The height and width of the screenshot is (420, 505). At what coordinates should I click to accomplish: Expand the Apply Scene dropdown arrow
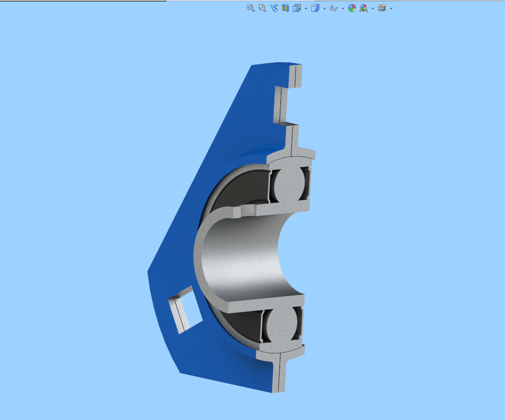[373, 8]
